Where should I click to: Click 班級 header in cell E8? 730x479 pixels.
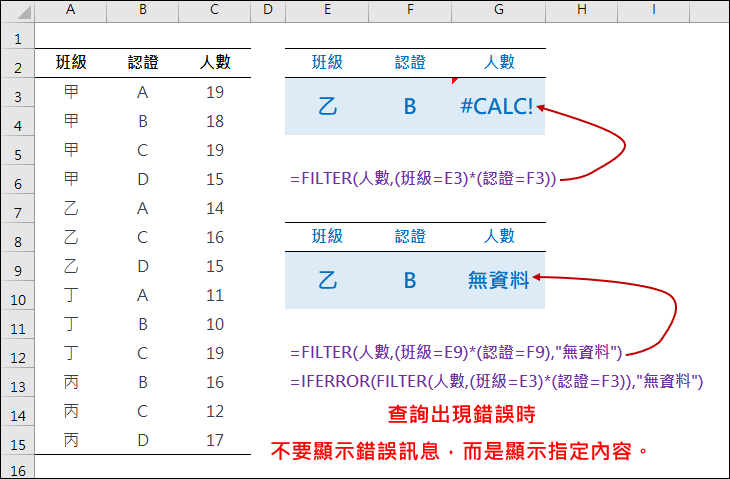pos(327,236)
